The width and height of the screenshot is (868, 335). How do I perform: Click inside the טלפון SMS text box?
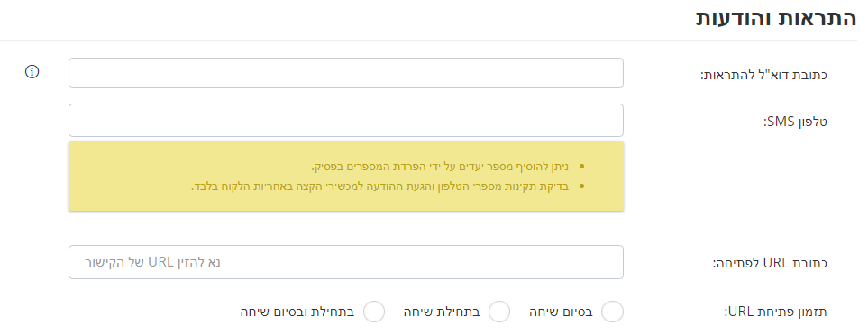pos(346,120)
